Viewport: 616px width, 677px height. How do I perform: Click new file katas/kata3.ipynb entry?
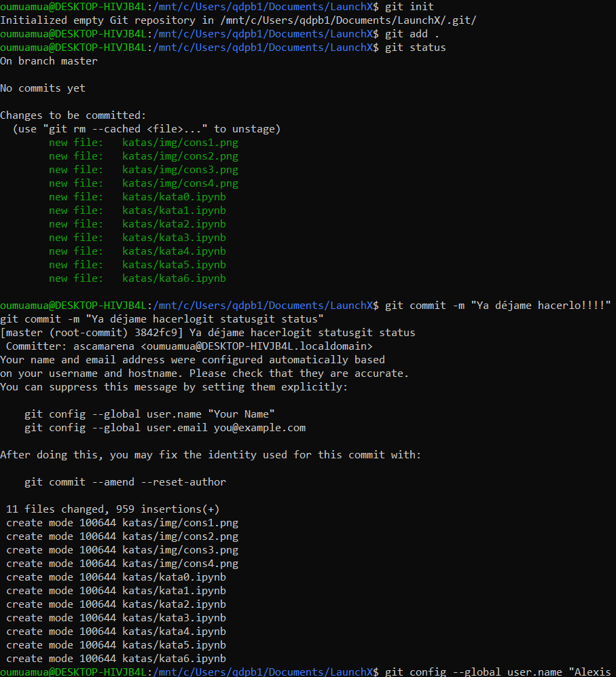tap(137, 238)
